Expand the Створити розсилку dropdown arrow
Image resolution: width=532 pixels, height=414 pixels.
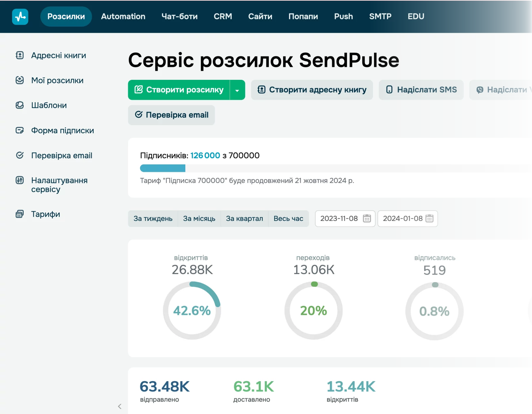point(237,90)
